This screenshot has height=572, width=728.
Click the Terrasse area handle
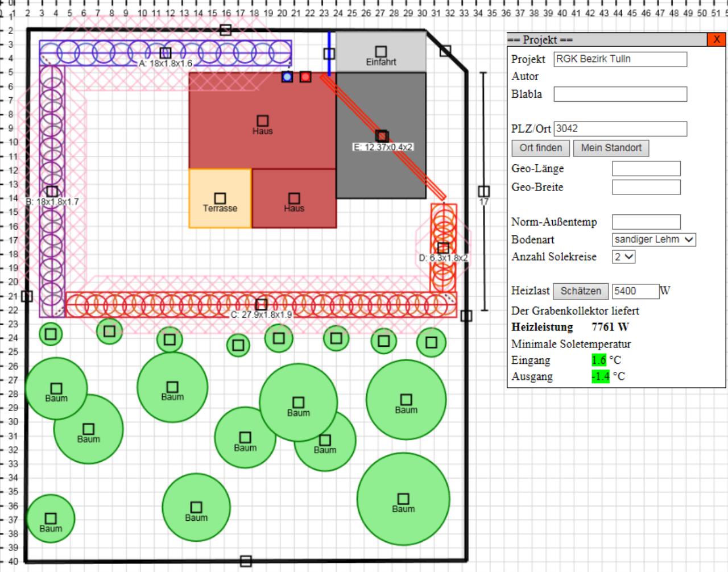point(220,198)
